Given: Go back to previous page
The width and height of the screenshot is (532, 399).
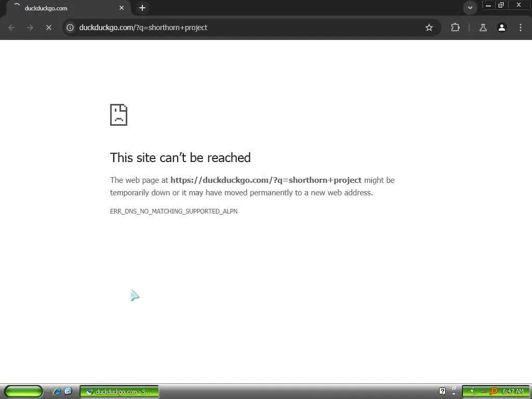Looking at the screenshot, I should (11, 28).
